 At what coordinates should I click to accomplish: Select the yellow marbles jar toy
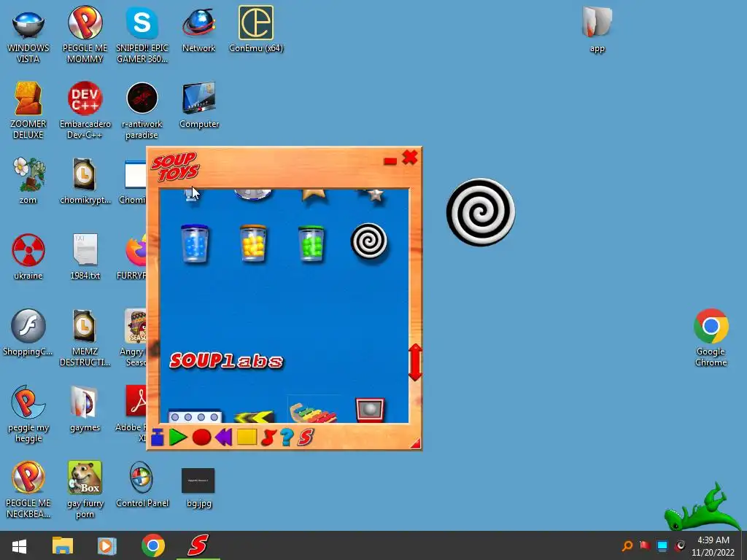point(253,244)
